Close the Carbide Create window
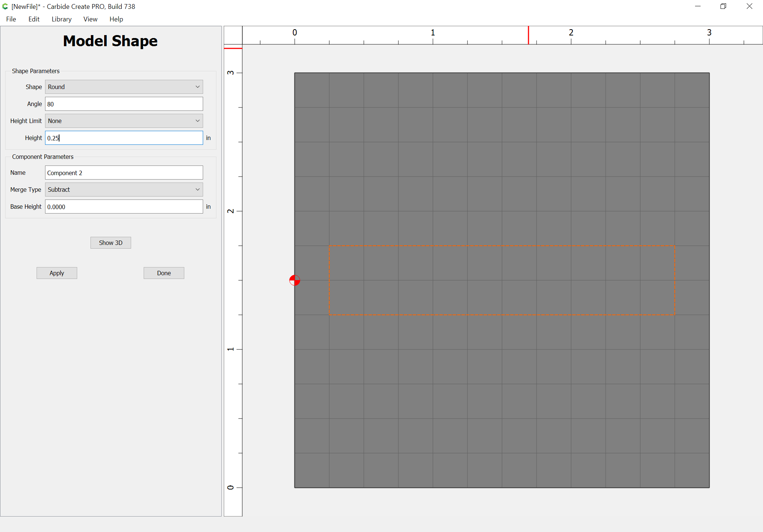This screenshot has width=763, height=532. coord(750,6)
